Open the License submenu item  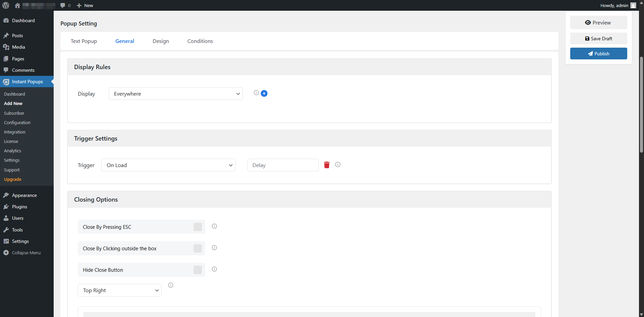11,142
